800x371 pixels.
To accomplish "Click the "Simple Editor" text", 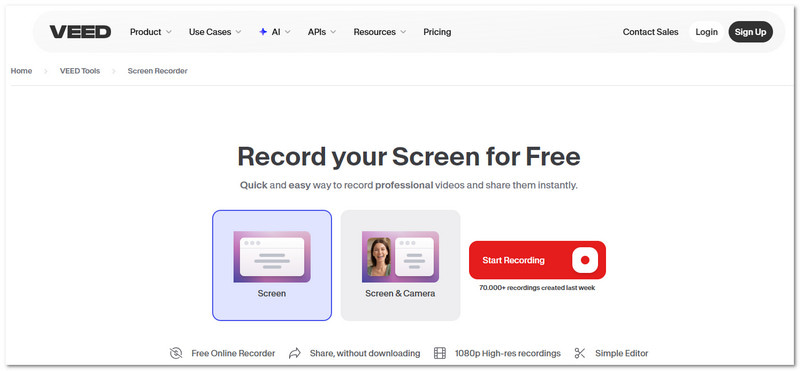I will 621,353.
